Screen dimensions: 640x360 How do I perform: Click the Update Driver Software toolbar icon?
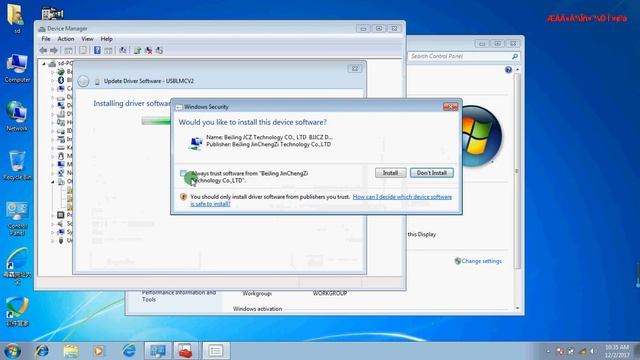tap(137, 51)
